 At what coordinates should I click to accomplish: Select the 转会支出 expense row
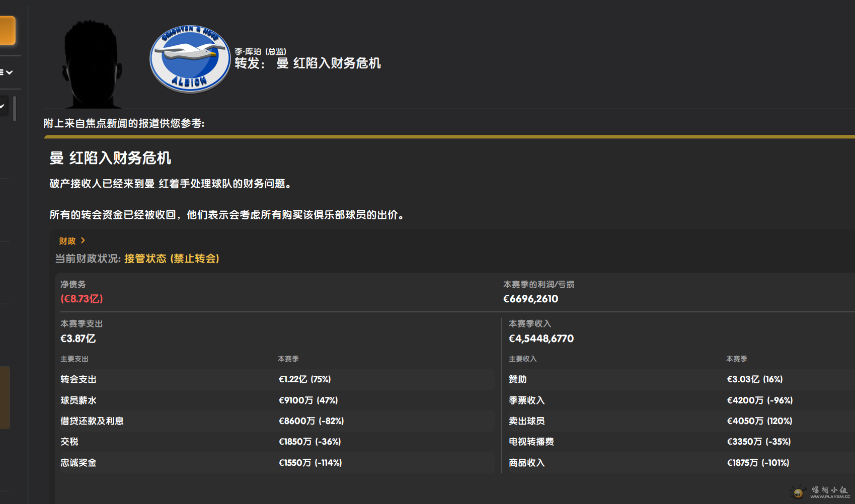(x=276, y=379)
